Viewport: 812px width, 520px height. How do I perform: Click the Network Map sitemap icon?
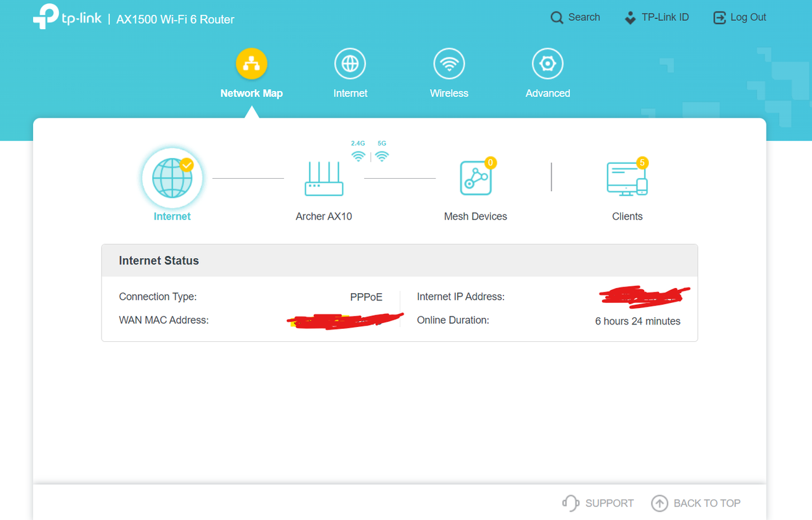point(251,63)
